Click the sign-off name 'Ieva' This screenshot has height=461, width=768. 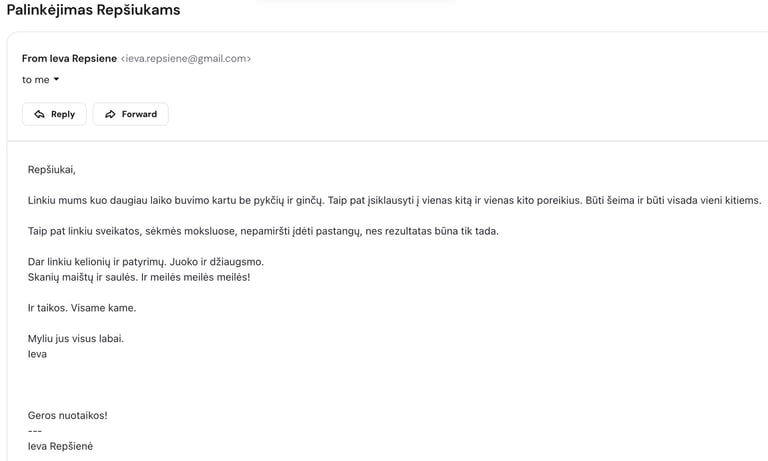click(37, 353)
